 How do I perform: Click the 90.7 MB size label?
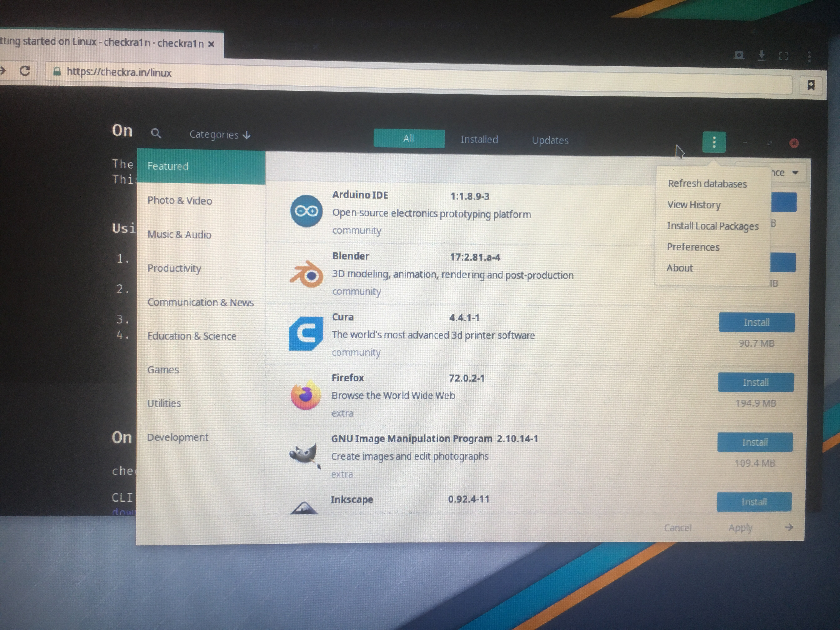point(756,343)
